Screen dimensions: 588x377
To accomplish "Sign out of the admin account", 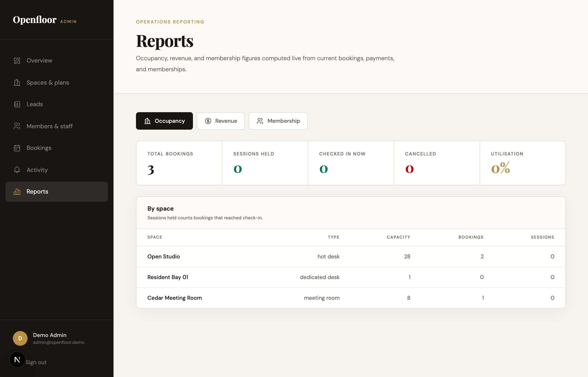I will click(36, 362).
